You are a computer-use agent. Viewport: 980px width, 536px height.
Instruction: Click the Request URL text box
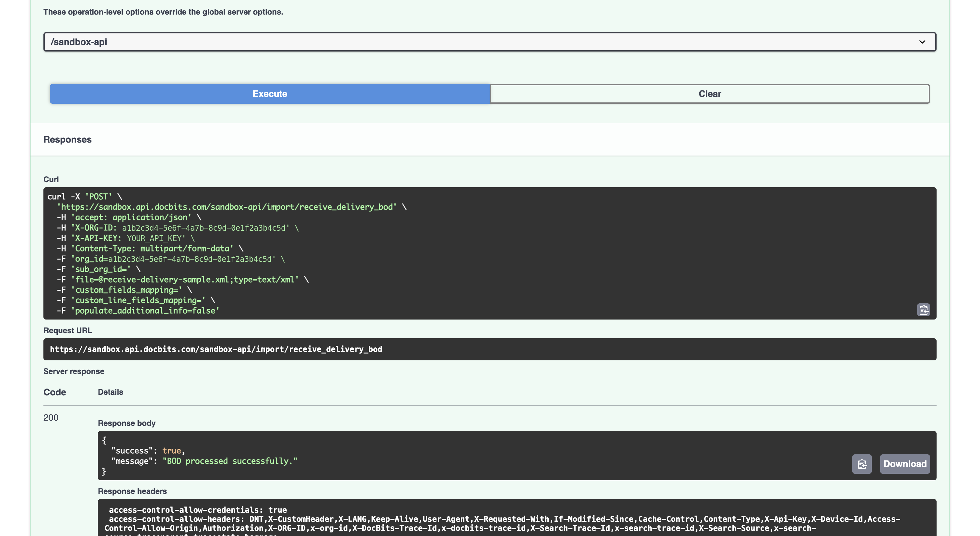[490, 349]
